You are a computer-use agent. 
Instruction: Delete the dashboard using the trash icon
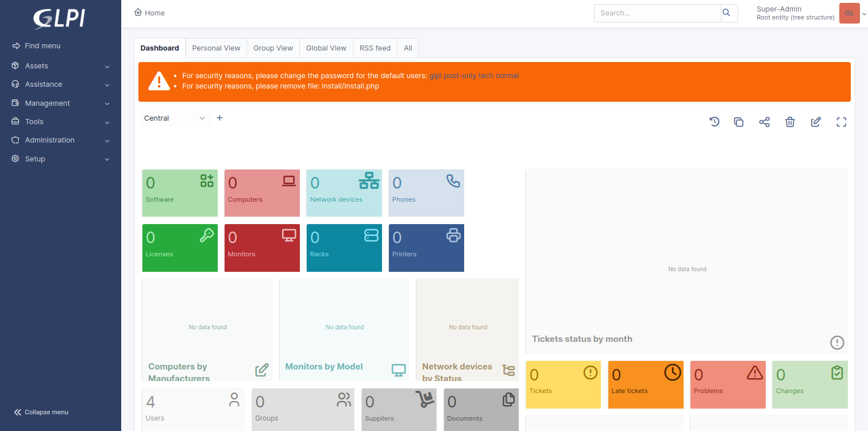tap(790, 122)
